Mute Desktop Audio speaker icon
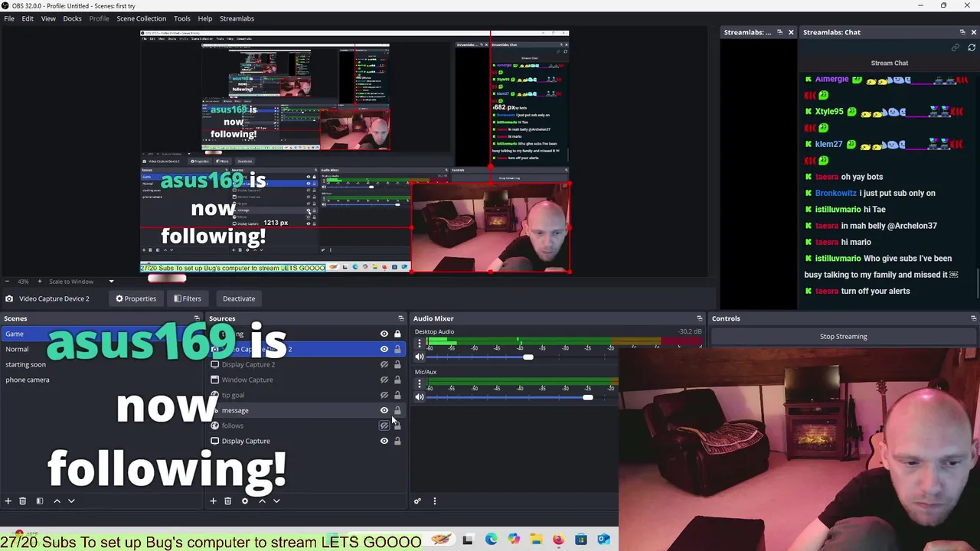Viewport: 980px width, 551px height. click(419, 357)
